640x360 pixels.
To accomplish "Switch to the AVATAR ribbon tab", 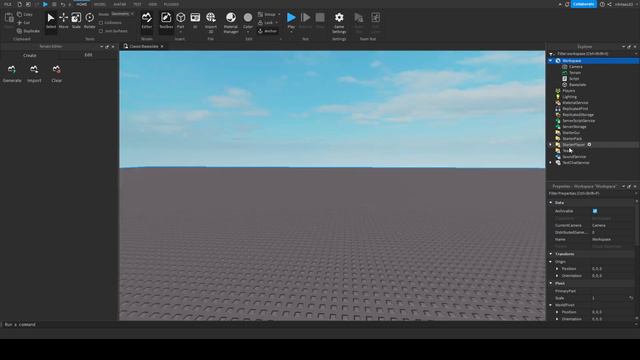I will 120,4.
